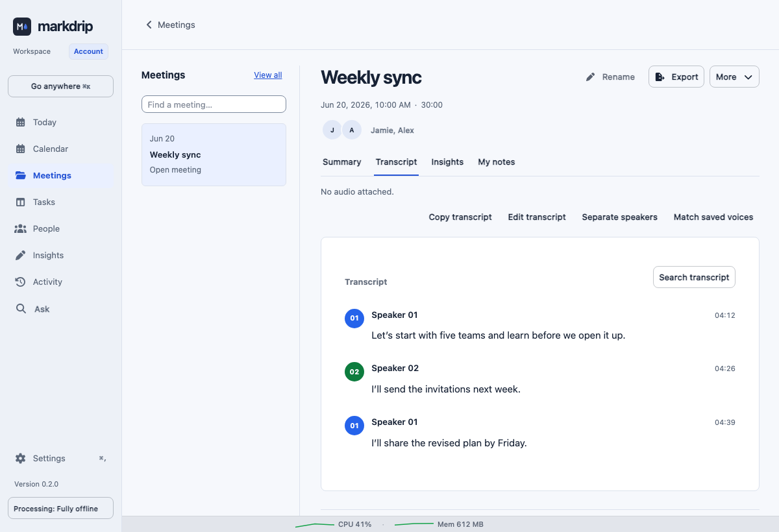This screenshot has width=779, height=532.
Task: Focus the Find a meeting field
Action: coord(214,104)
